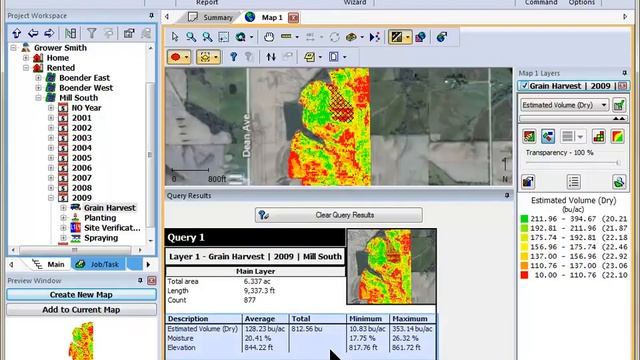Click the Add to Current Map button

pyautogui.click(x=81, y=310)
